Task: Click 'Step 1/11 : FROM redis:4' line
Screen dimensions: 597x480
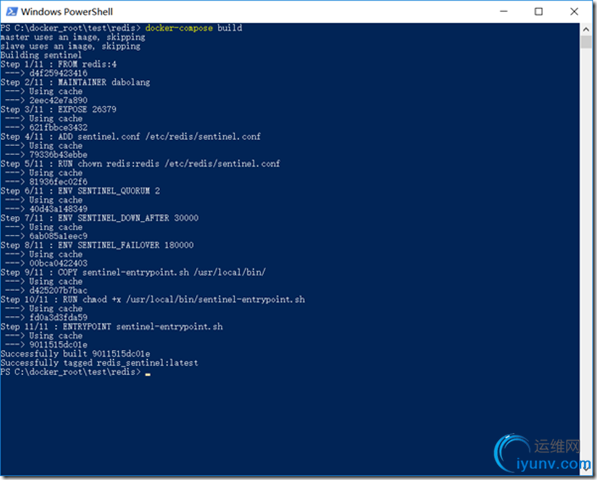Action: 58,64
